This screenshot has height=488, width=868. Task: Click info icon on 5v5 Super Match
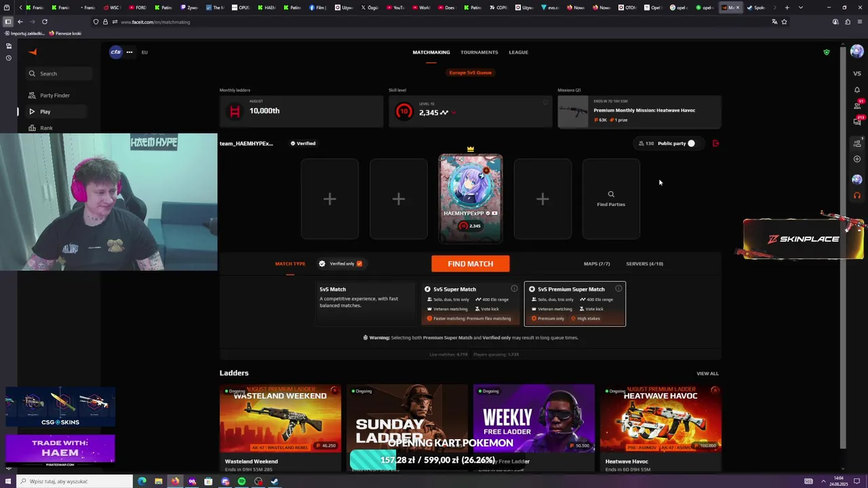[x=514, y=289]
